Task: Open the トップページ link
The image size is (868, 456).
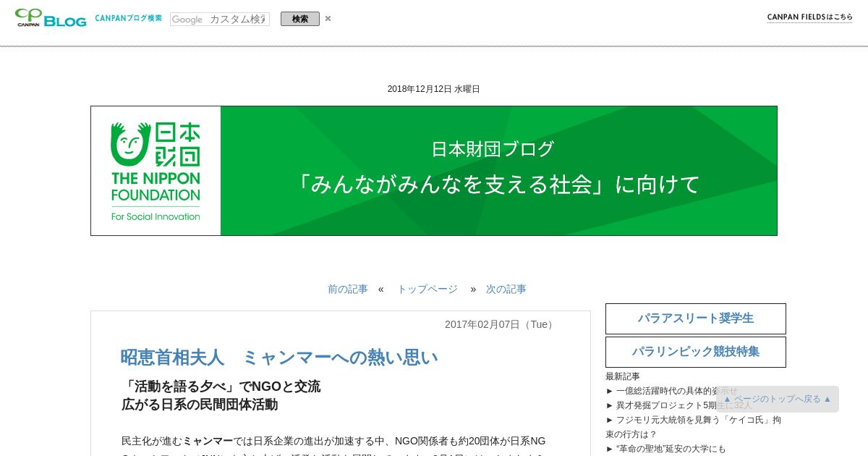Action: (427, 289)
